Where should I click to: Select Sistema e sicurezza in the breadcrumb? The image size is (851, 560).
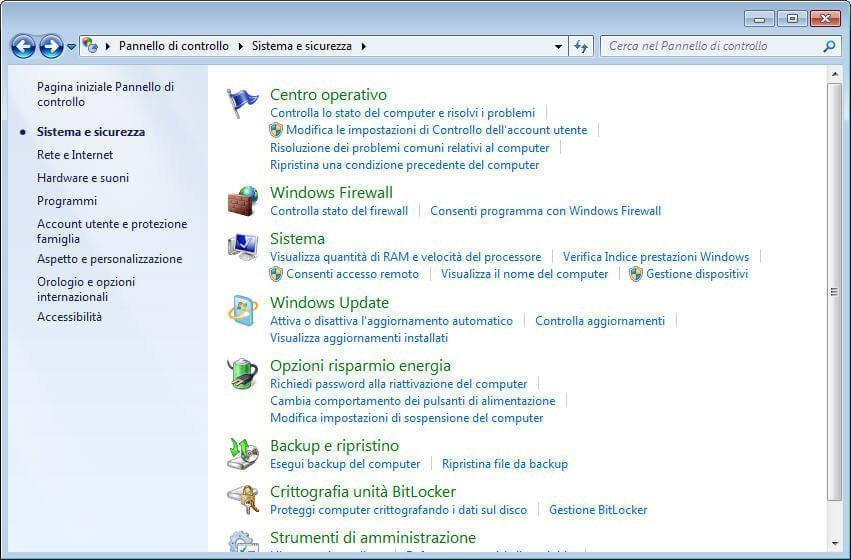click(x=302, y=46)
